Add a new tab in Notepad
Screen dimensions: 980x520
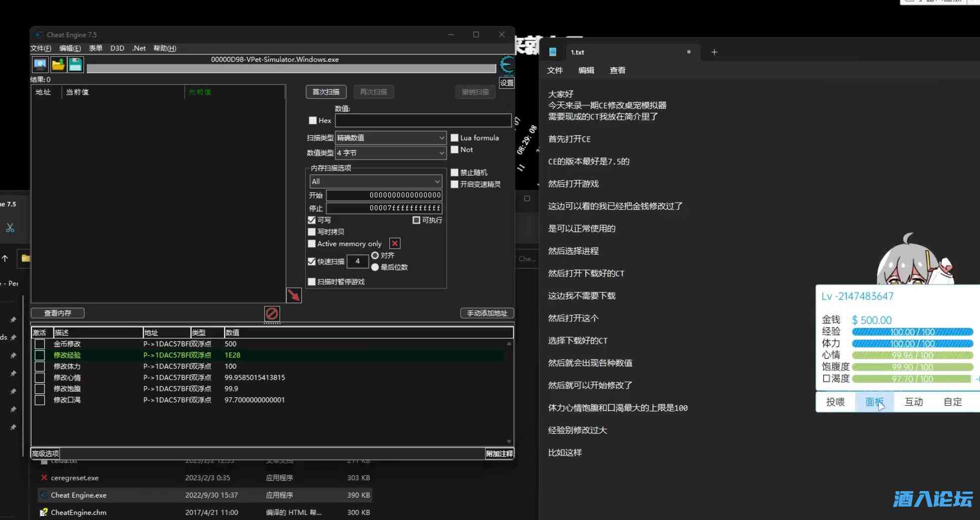(714, 52)
